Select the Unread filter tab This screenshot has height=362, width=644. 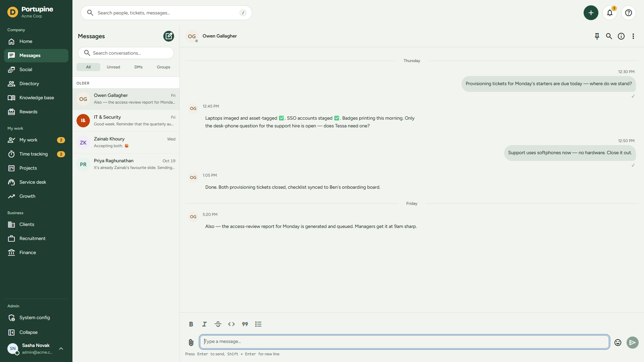click(113, 67)
